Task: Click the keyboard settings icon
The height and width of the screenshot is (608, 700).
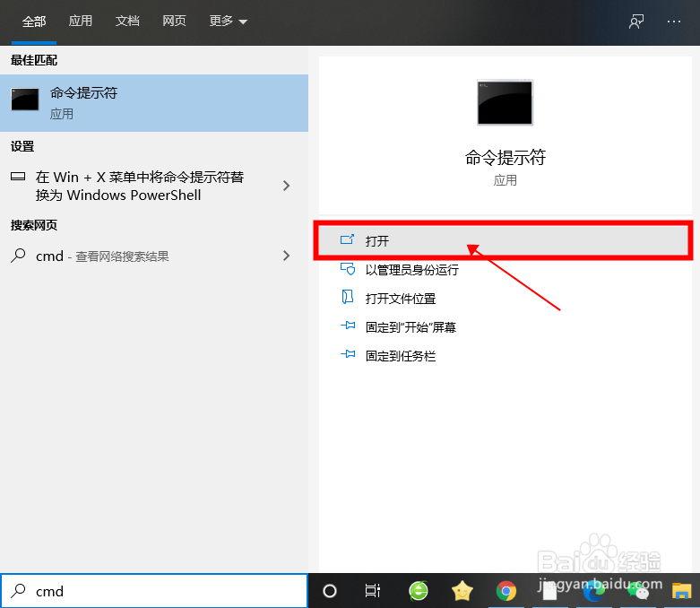Action: [x=18, y=177]
